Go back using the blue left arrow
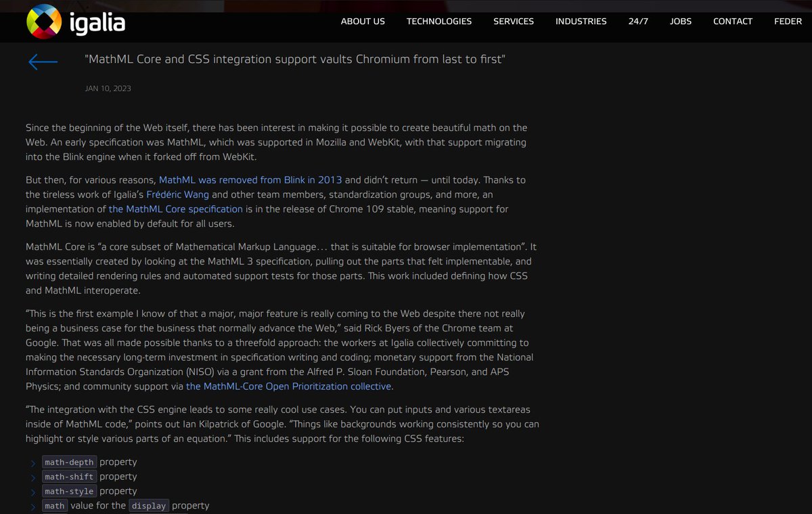 point(43,62)
